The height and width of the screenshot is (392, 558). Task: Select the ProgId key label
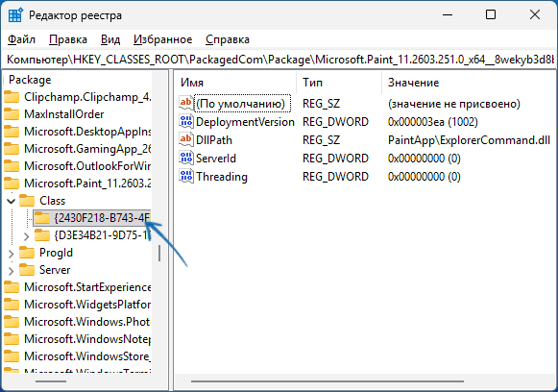click(x=57, y=253)
